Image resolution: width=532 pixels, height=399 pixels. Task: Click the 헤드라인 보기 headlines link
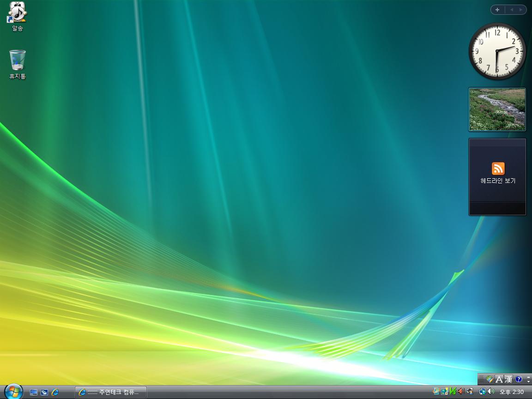[498, 181]
